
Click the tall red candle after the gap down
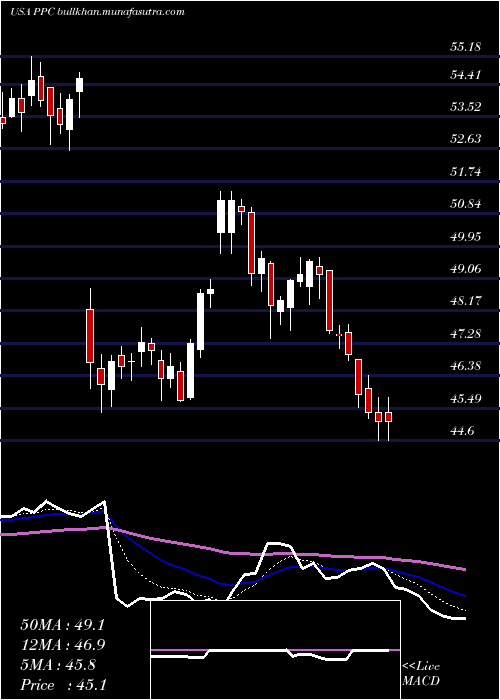(90, 336)
